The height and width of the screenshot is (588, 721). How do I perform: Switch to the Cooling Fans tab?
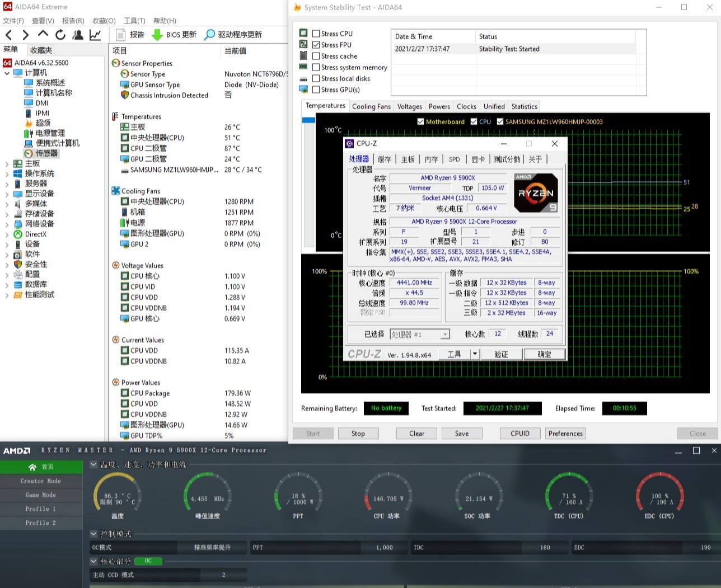pyautogui.click(x=371, y=106)
